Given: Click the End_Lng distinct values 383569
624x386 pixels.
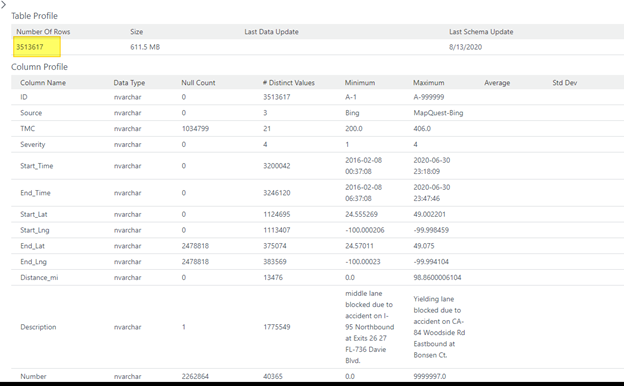Looking at the screenshot, I should click(x=275, y=262).
